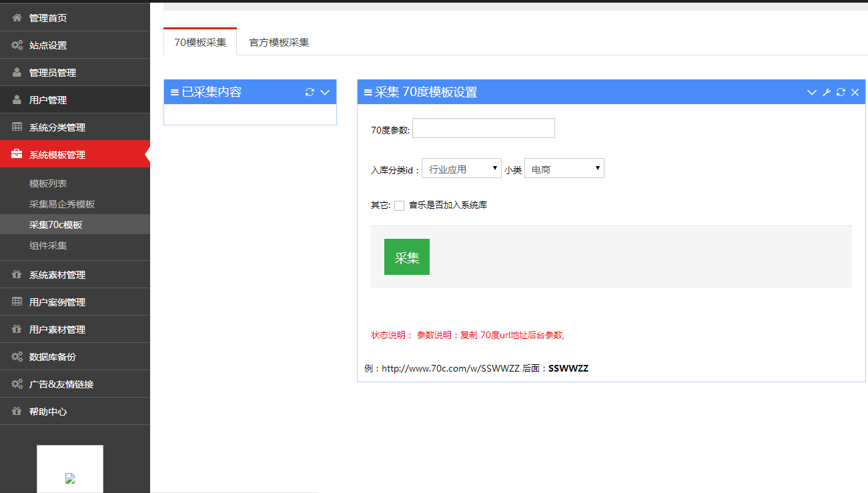Refresh the 采集70度模板设置 panel
868x493 pixels.
[x=840, y=92]
